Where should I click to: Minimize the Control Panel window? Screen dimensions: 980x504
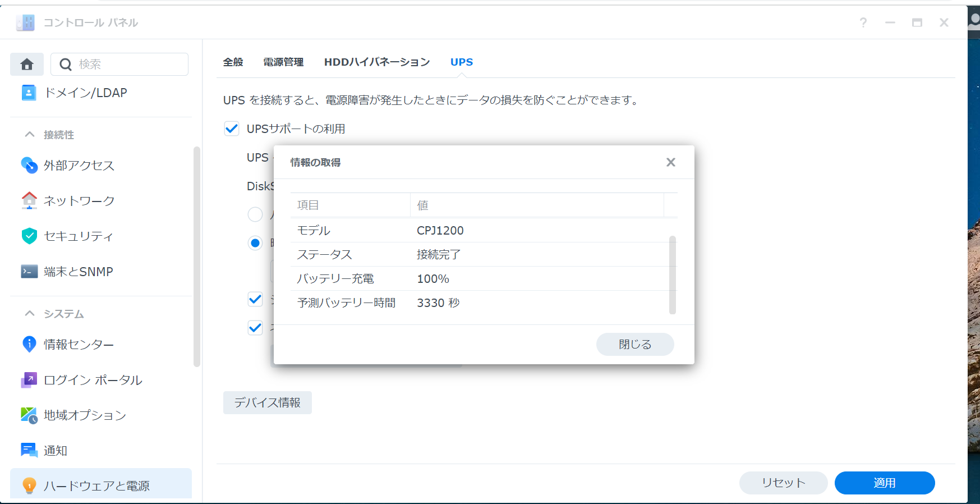pos(890,22)
